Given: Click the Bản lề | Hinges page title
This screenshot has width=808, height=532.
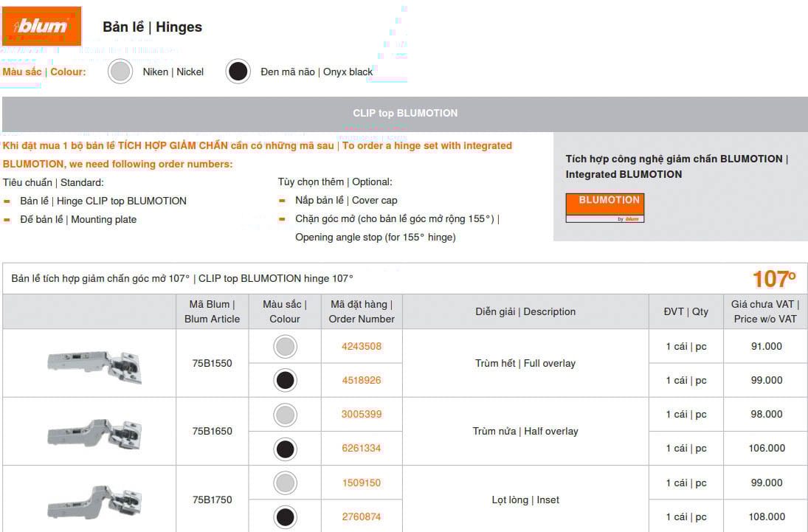Looking at the screenshot, I should 152,27.
